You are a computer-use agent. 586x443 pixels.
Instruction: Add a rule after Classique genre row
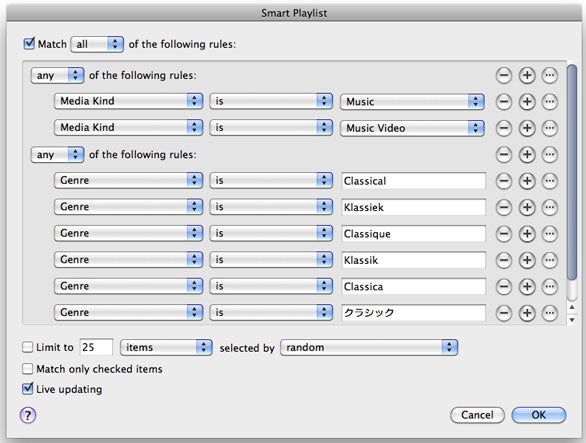tap(527, 234)
